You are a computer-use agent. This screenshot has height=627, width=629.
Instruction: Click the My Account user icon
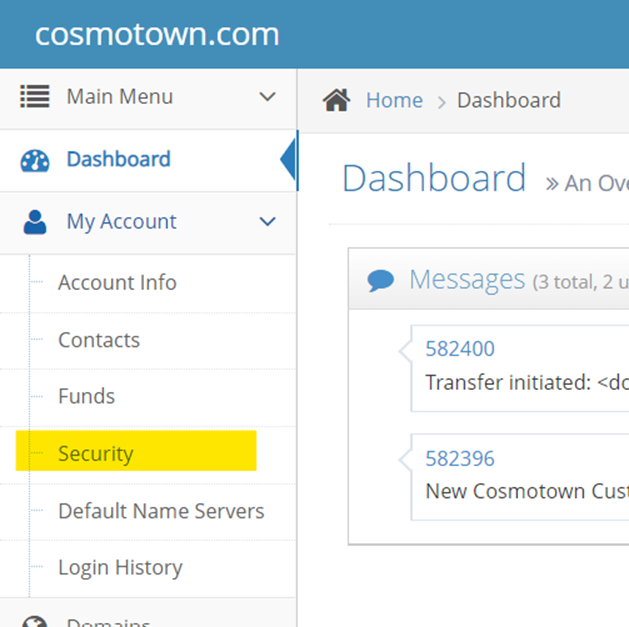point(35,222)
